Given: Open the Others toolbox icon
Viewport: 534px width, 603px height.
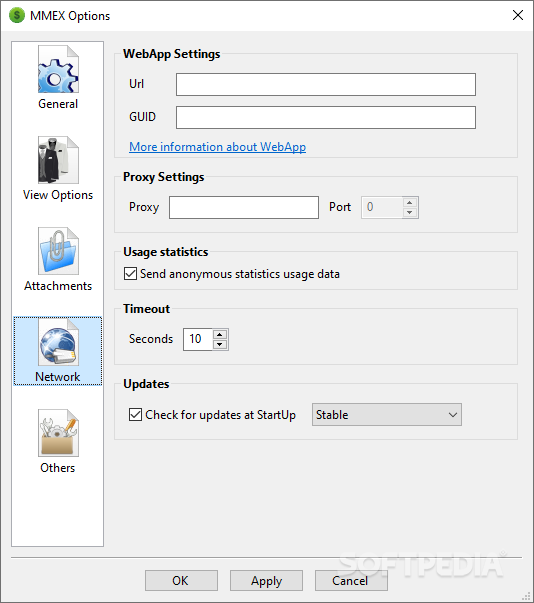Looking at the screenshot, I should click(x=58, y=433).
